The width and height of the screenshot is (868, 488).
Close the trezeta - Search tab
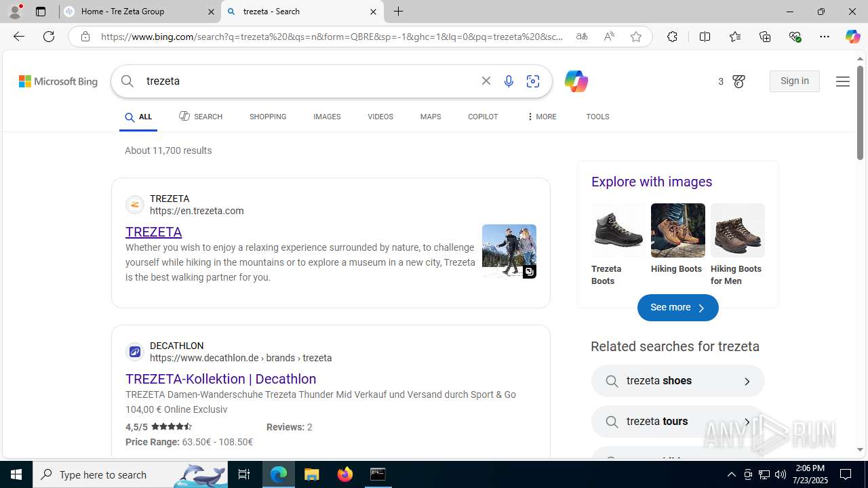click(373, 12)
